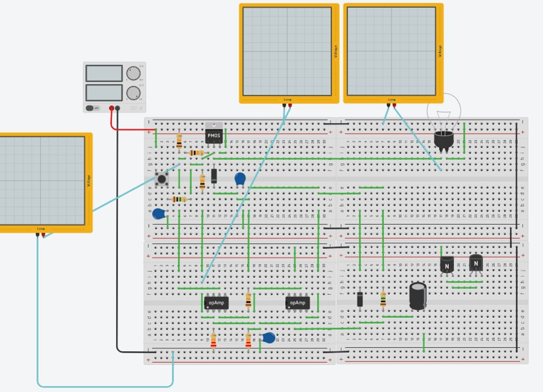Select the right opAmp chip
The height and width of the screenshot is (392, 543).
297,303
